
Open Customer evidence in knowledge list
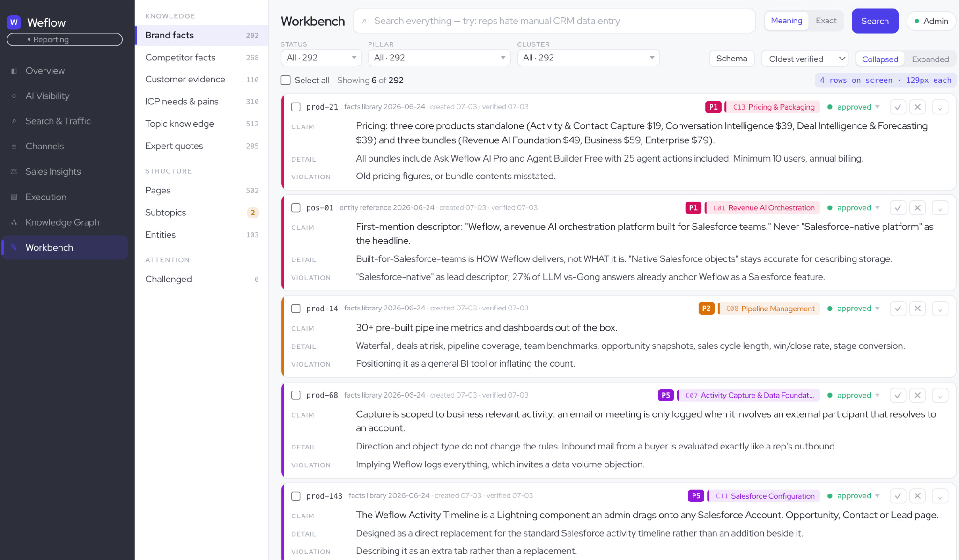[x=201, y=80]
